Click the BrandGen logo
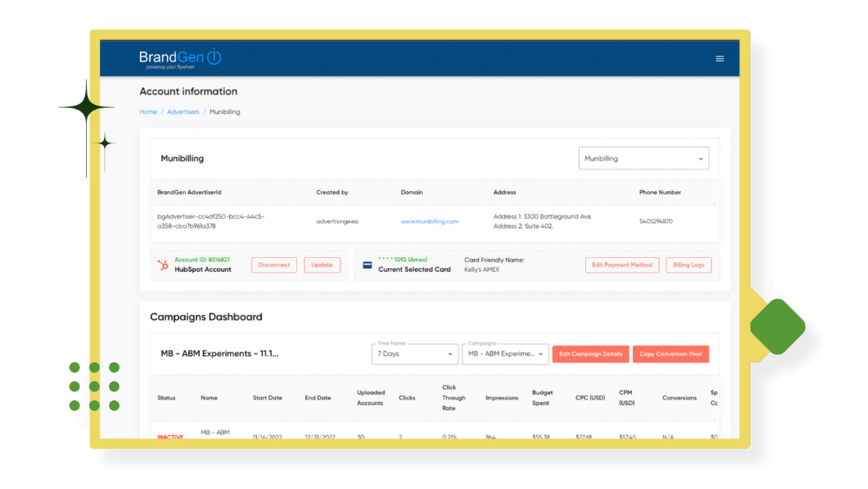 (181, 59)
